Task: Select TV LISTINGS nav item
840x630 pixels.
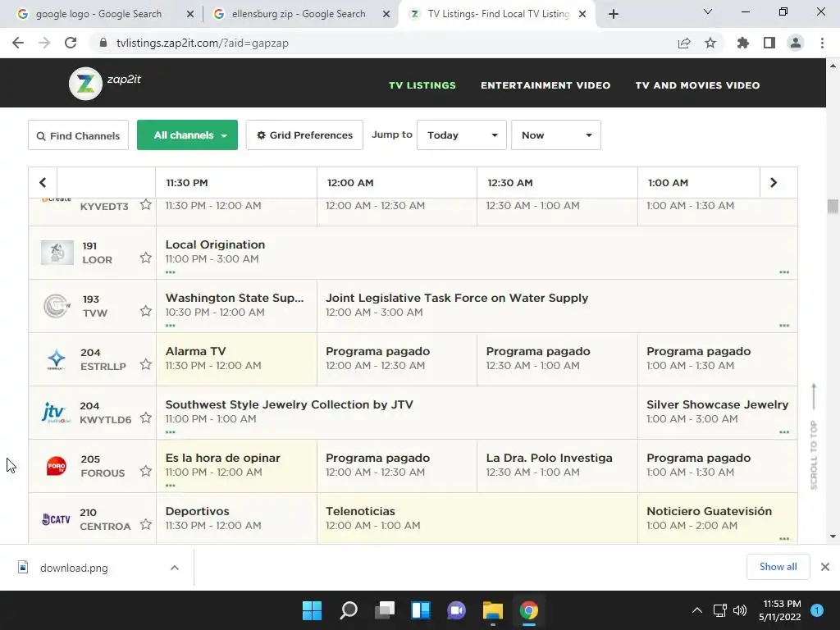Action: coord(422,85)
